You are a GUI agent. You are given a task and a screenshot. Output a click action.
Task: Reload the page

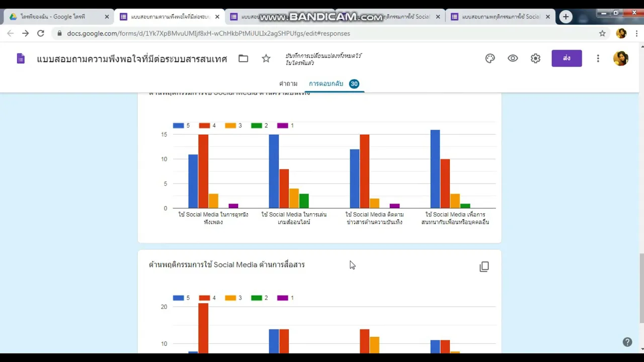41,33
